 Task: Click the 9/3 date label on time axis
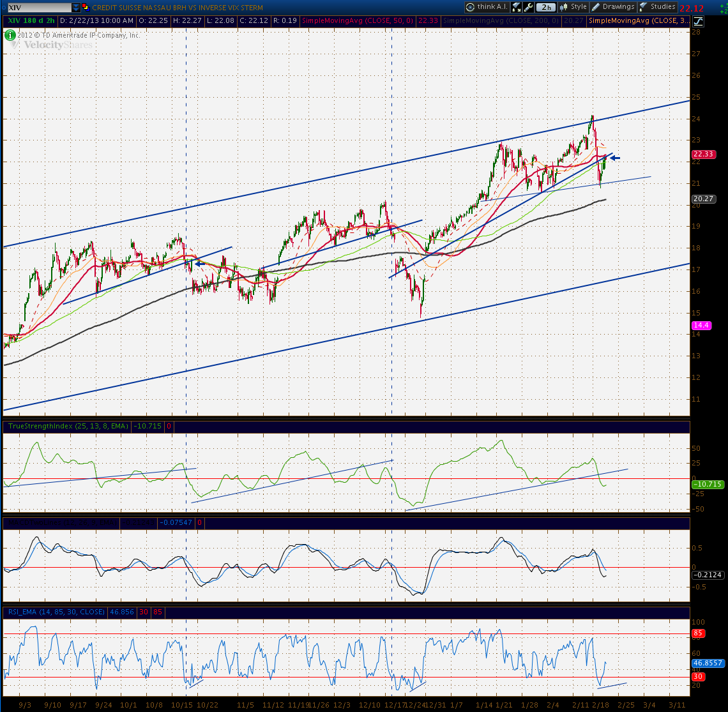25,705
